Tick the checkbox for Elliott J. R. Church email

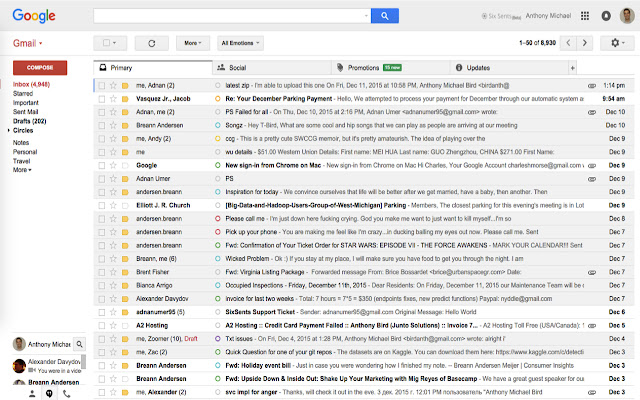pos(102,205)
